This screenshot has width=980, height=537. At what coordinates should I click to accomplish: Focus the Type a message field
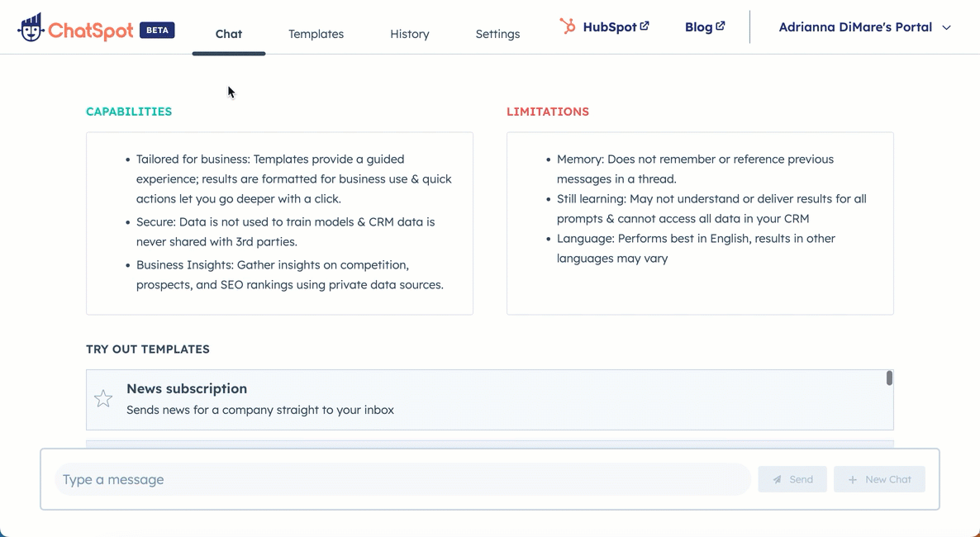[402, 479]
